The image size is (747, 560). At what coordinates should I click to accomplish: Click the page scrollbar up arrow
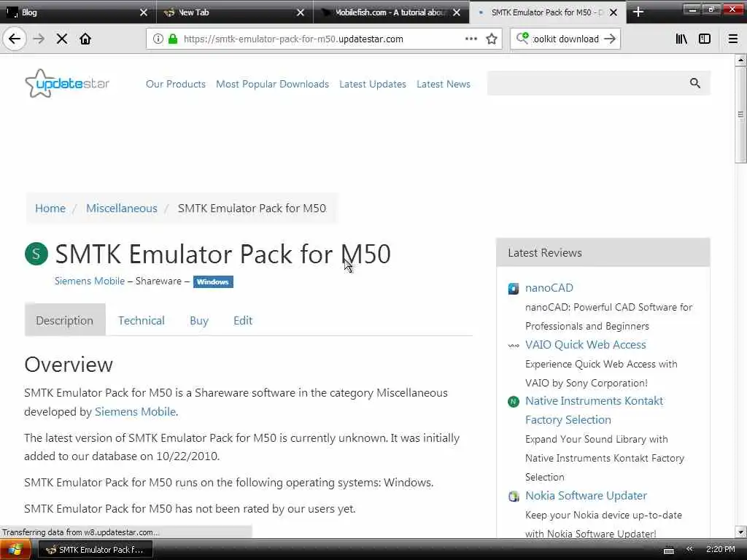click(740, 60)
